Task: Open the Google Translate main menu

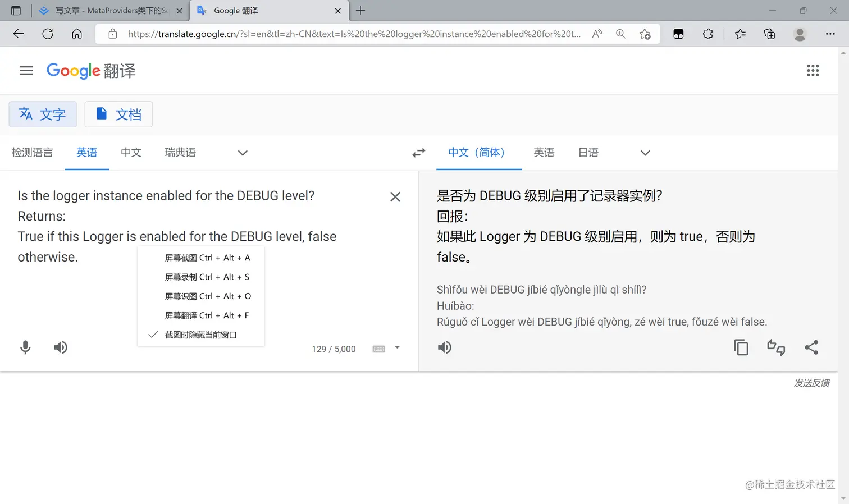Action: coord(26,71)
